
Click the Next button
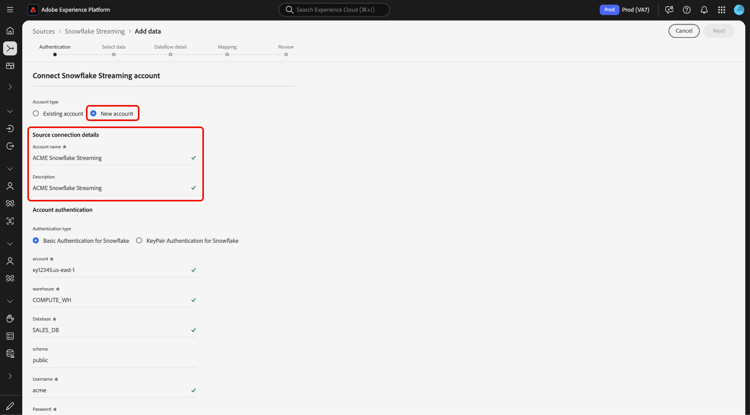(718, 31)
